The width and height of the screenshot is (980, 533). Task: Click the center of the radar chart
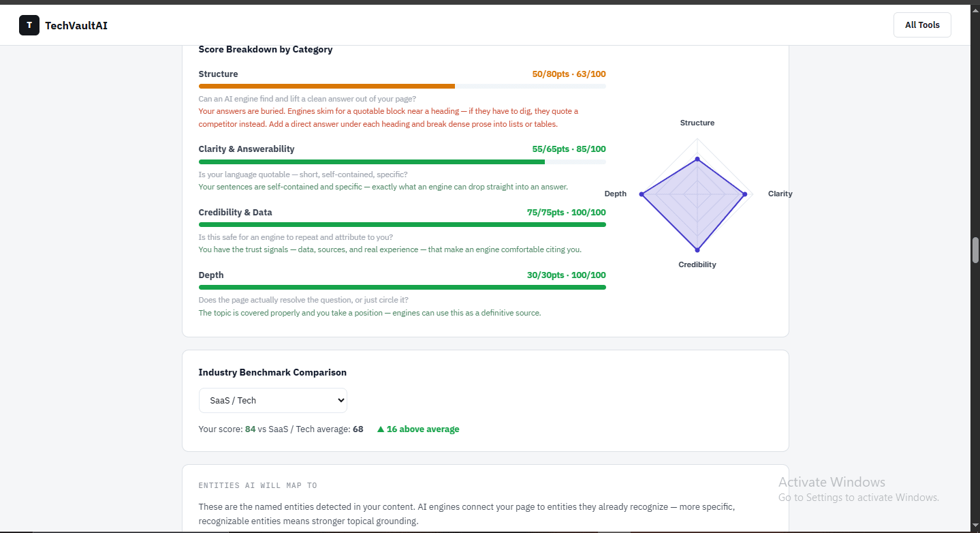[697, 194]
